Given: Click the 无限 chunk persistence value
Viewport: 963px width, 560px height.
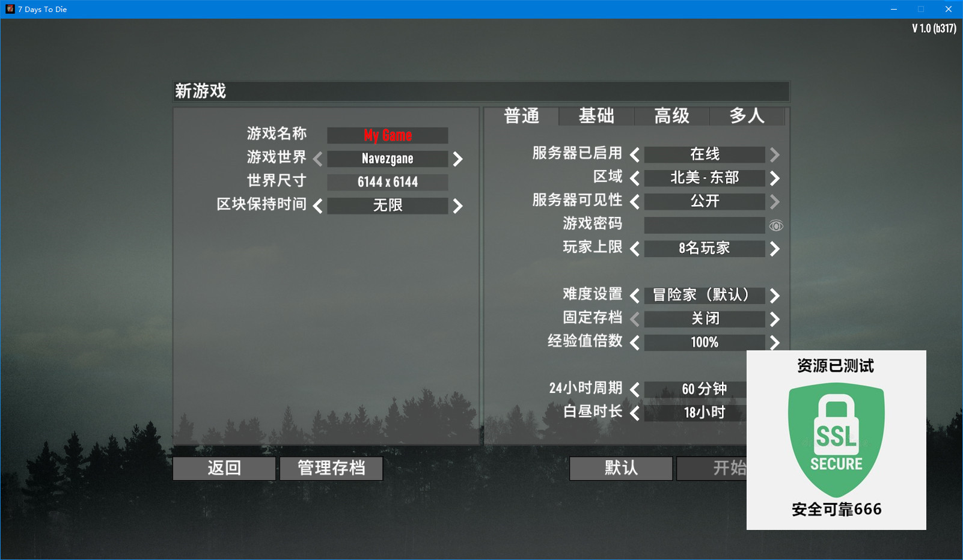Looking at the screenshot, I should coord(388,205).
